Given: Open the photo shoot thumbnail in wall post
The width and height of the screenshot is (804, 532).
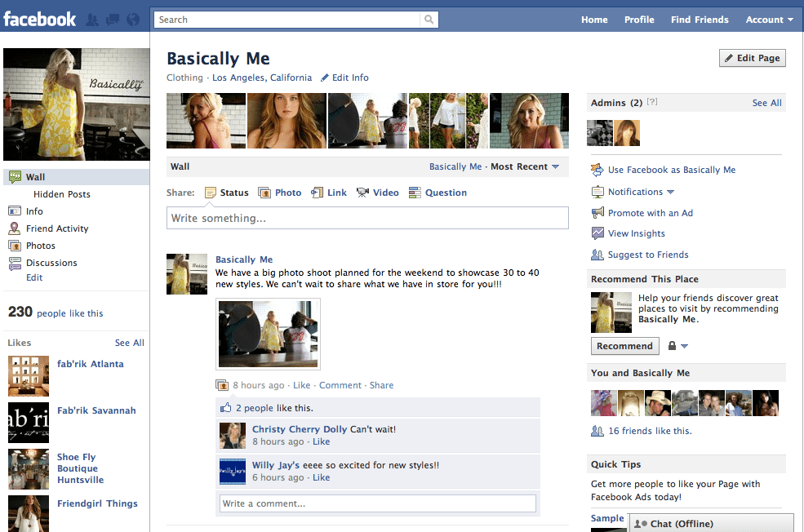Looking at the screenshot, I should point(268,334).
